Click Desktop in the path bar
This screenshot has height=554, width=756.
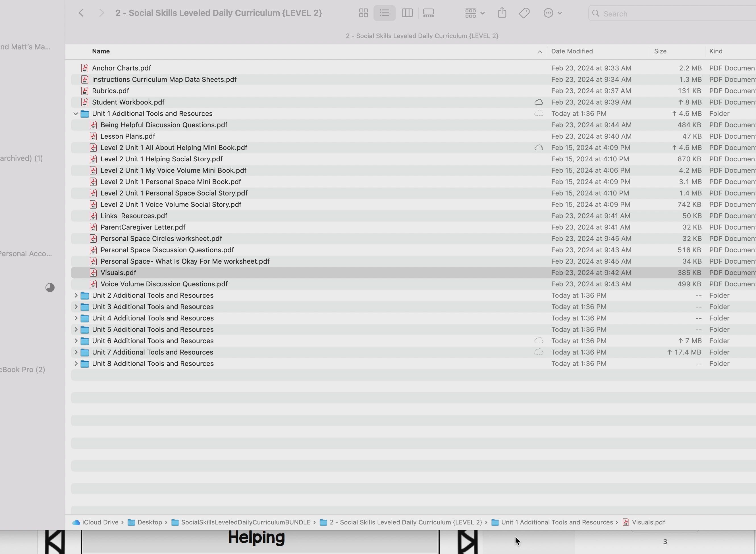pos(149,522)
